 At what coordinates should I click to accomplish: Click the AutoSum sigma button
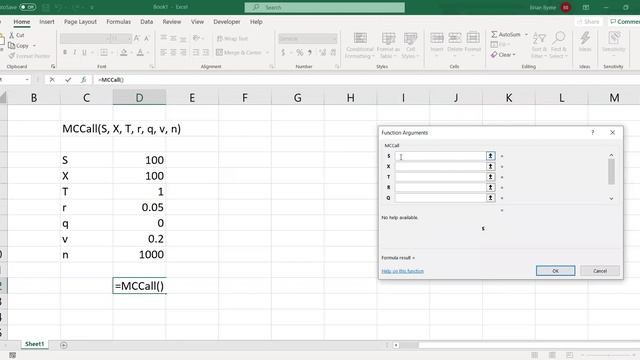click(x=506, y=35)
